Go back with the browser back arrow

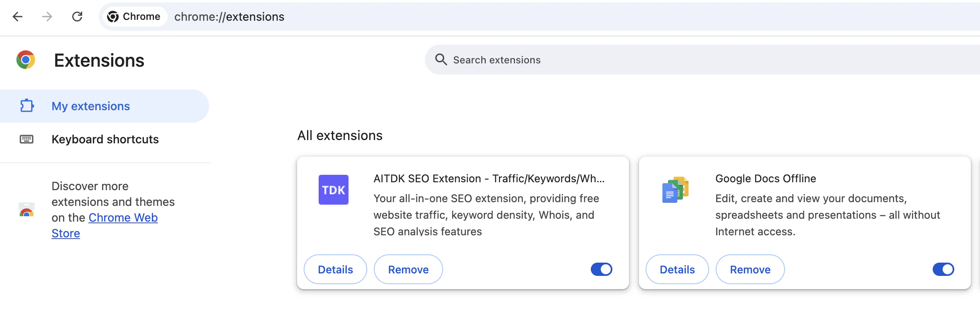pyautogui.click(x=17, y=17)
